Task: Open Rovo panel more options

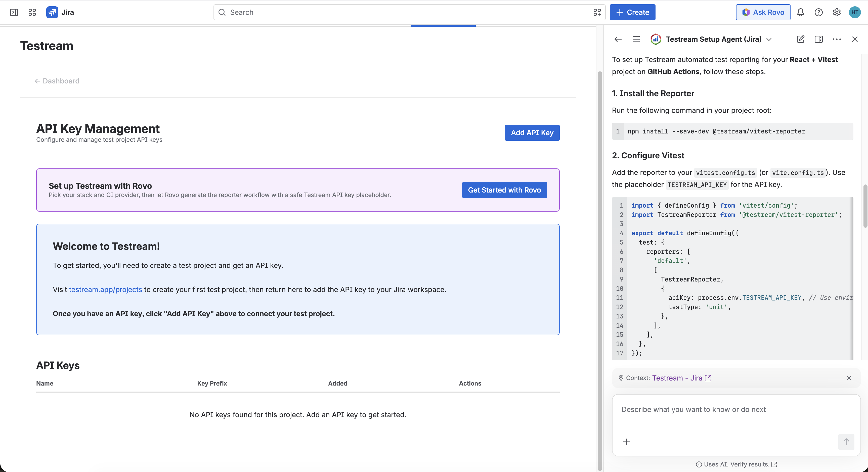Action: [x=837, y=39]
